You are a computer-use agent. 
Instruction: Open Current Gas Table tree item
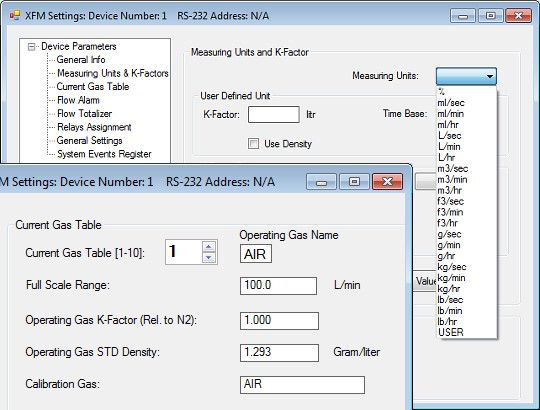(x=93, y=86)
